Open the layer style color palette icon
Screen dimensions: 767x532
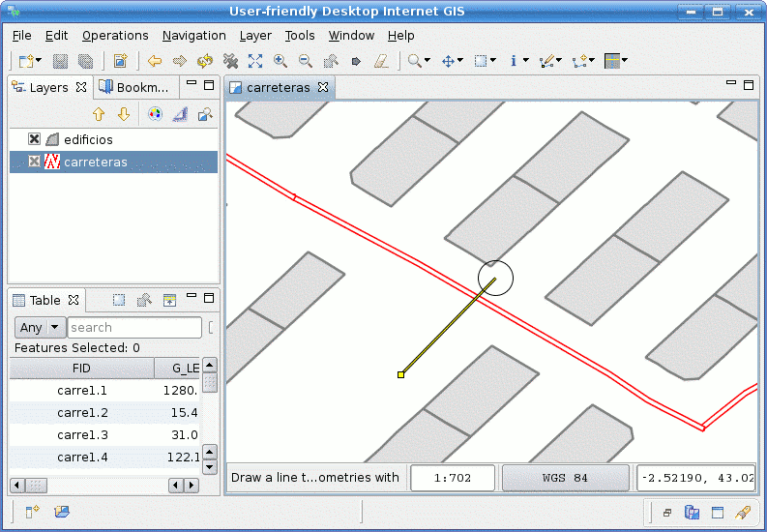[x=155, y=114]
